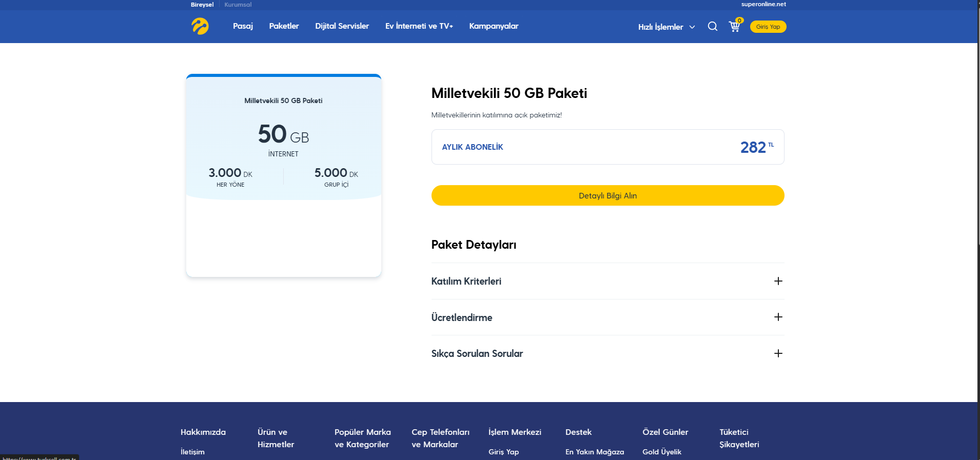Click the 282 TL price
The height and width of the screenshot is (460, 980).
click(x=757, y=147)
